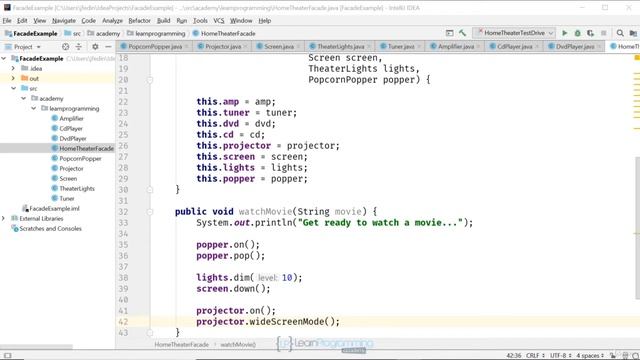Expand the out folder
The height and width of the screenshot is (360, 640).
point(13,78)
